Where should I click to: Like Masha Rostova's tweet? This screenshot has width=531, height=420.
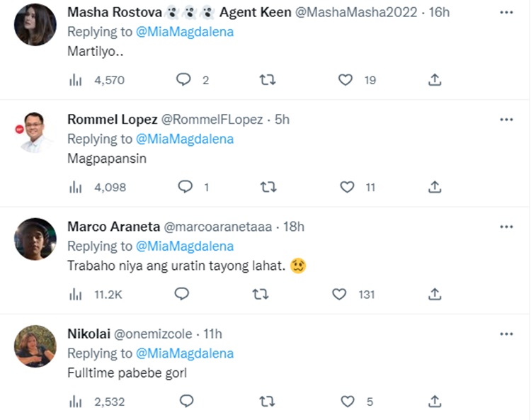(346, 80)
